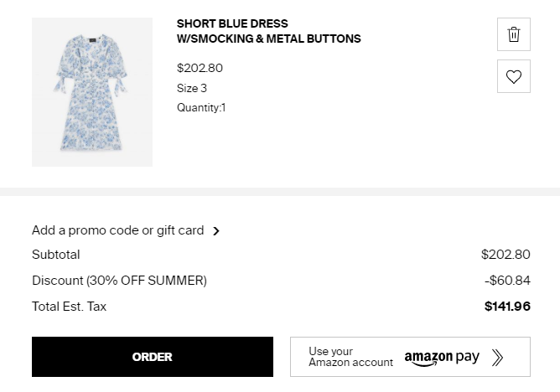Expand the promo code chevron arrow

pyautogui.click(x=216, y=231)
